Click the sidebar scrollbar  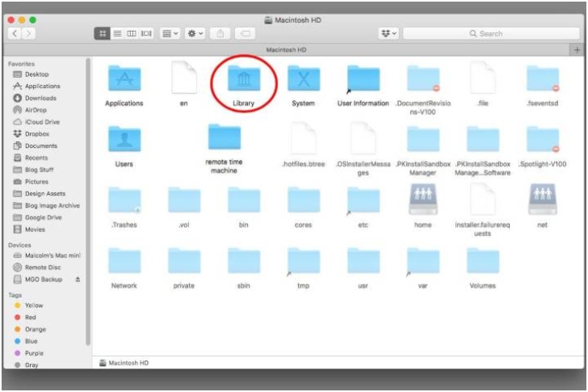(88, 201)
